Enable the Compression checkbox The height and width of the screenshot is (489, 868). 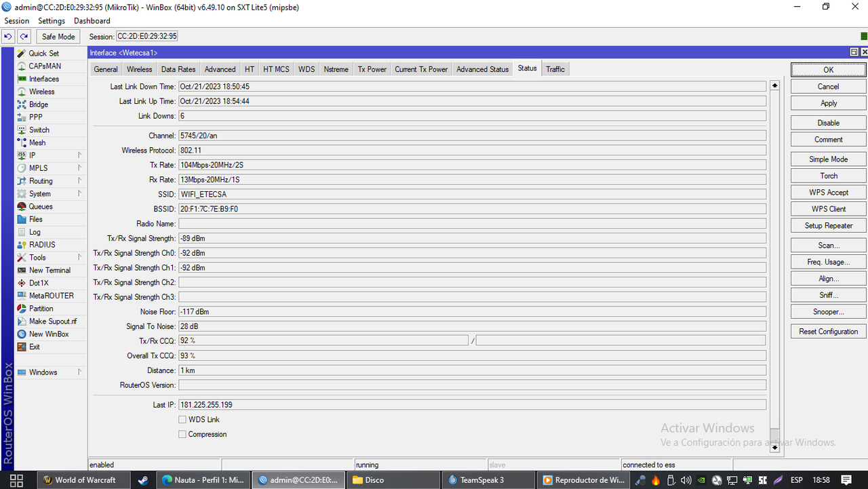click(182, 434)
